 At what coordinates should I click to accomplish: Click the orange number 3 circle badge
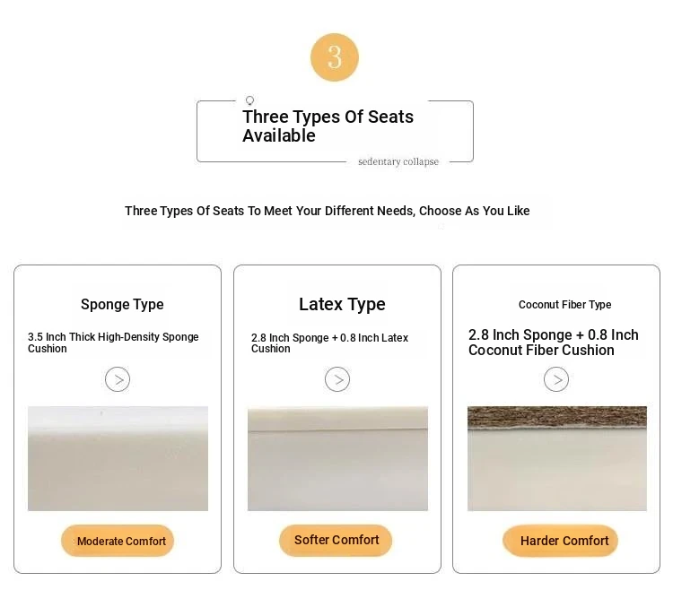(335, 57)
